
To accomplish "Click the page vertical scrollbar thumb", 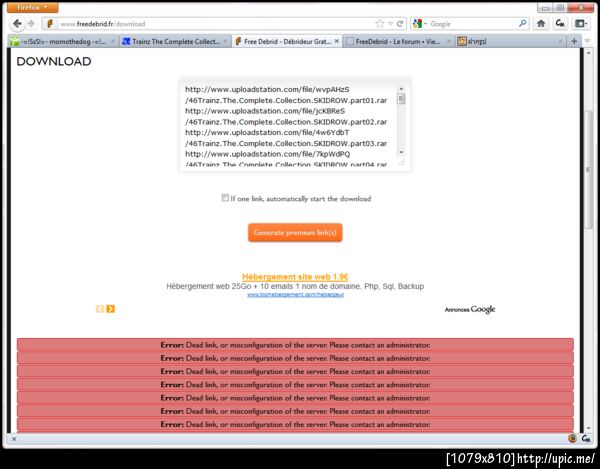I will (x=588, y=170).
